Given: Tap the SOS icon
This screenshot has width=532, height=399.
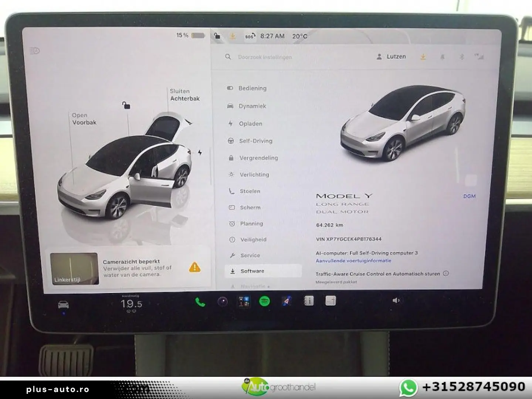Looking at the screenshot, I should (x=250, y=36).
